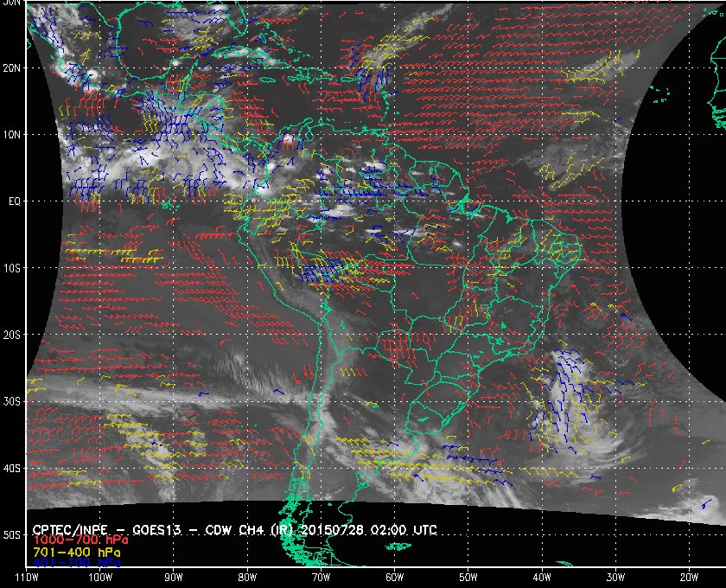
Task: Select the 20150728 02:00 UTC timestamp
Action: [369, 530]
